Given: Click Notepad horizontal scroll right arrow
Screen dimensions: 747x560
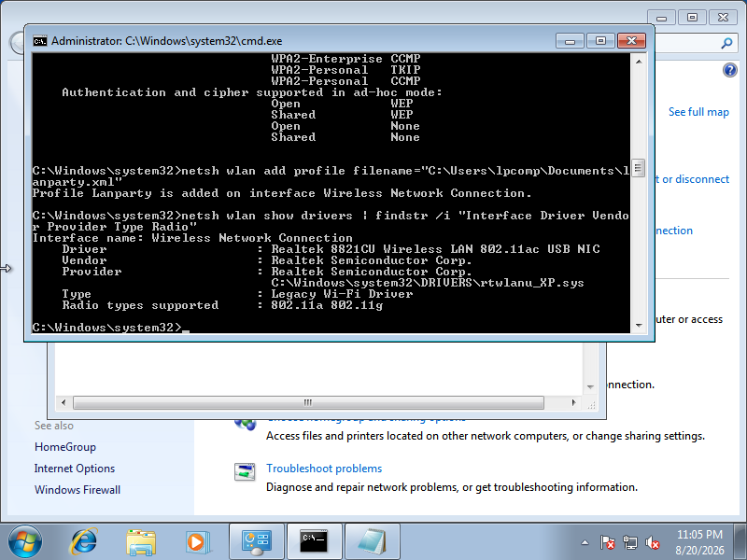Looking at the screenshot, I should (x=573, y=402).
